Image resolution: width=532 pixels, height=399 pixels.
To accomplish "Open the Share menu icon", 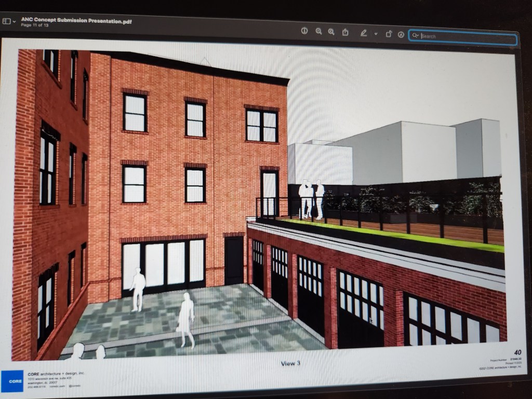I will (x=345, y=32).
